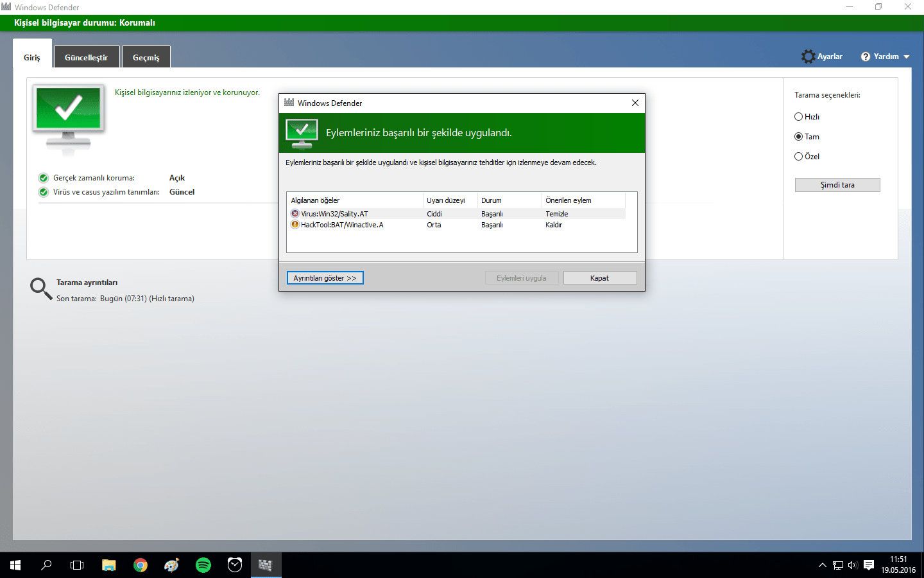Click the Temizle recommended action cell

click(557, 214)
